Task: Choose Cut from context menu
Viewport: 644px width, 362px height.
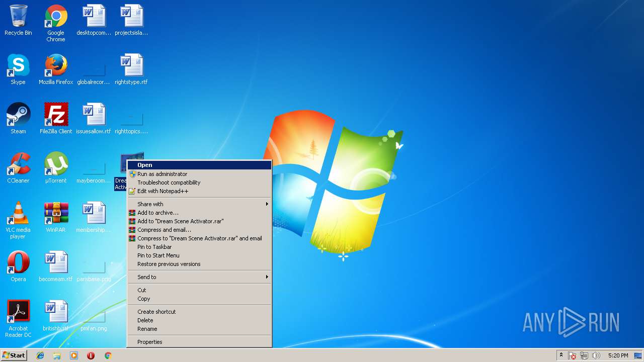Action: click(199, 290)
